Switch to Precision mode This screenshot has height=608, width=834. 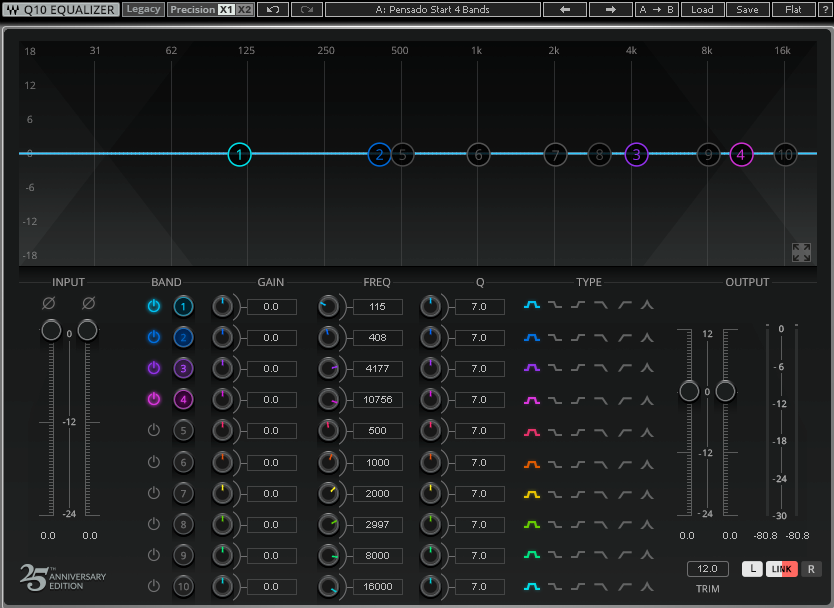point(193,10)
